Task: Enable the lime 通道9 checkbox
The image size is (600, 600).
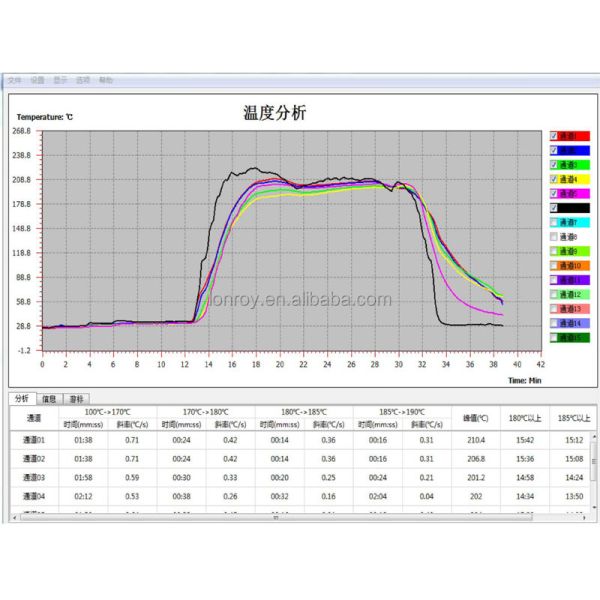Action: pyautogui.click(x=554, y=251)
